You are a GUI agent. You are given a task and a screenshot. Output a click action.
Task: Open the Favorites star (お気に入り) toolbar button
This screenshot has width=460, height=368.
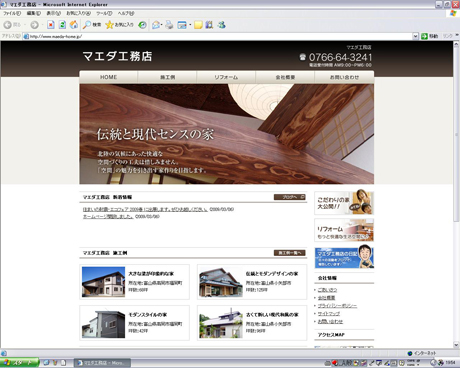coord(119,25)
